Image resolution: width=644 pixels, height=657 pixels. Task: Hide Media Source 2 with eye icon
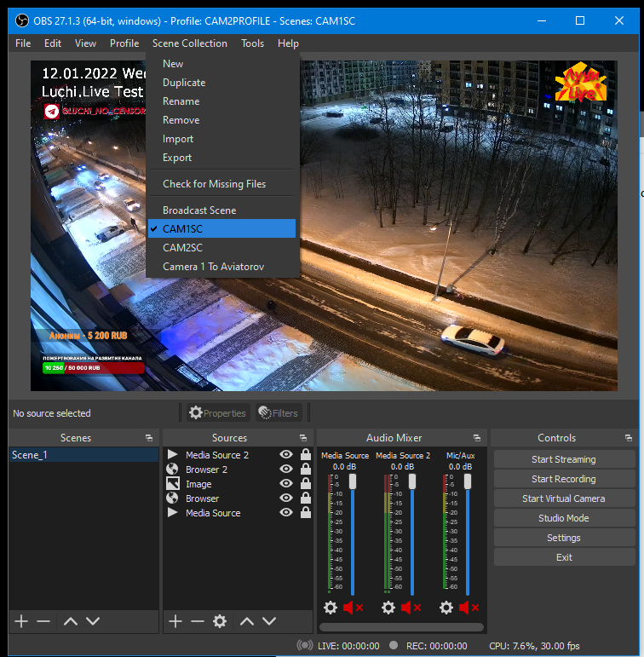pyautogui.click(x=286, y=455)
